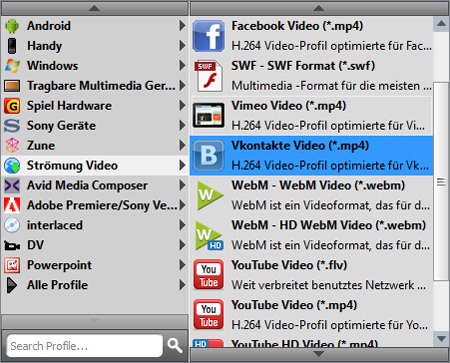The image size is (450, 363).
Task: Click the search magnifier icon
Action: tap(175, 345)
